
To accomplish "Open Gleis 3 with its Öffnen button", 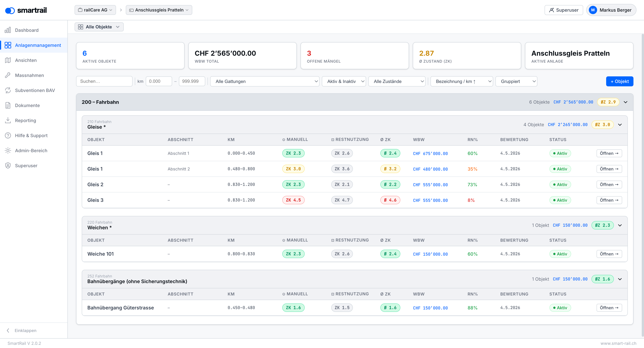I will click(609, 200).
